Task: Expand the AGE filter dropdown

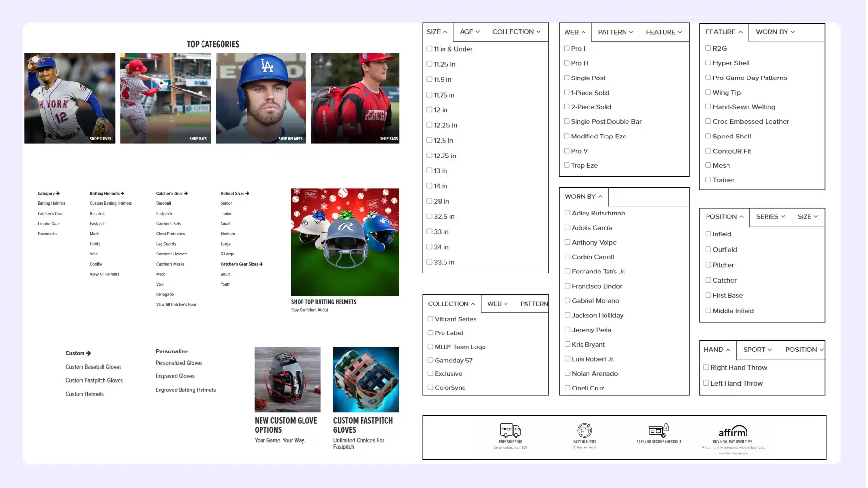Action: (x=470, y=32)
